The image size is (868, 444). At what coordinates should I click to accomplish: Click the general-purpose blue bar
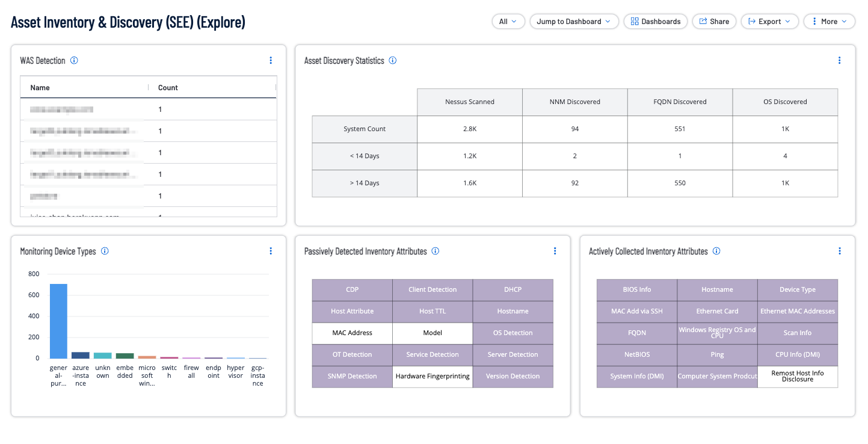click(x=58, y=321)
